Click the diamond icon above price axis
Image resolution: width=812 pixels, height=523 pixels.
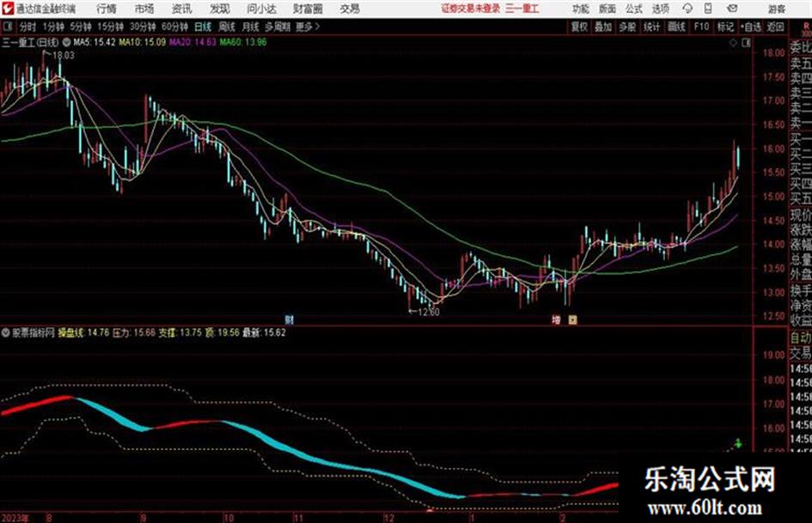733,43
